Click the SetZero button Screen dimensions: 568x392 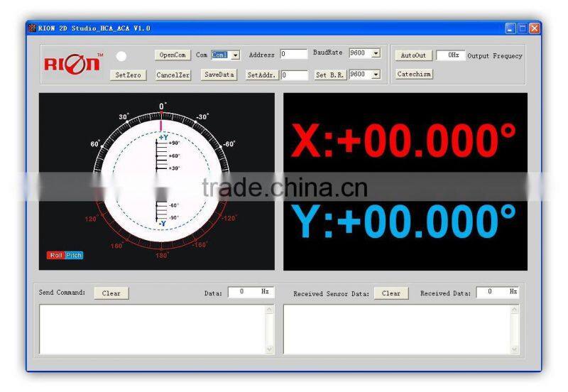[x=128, y=75]
